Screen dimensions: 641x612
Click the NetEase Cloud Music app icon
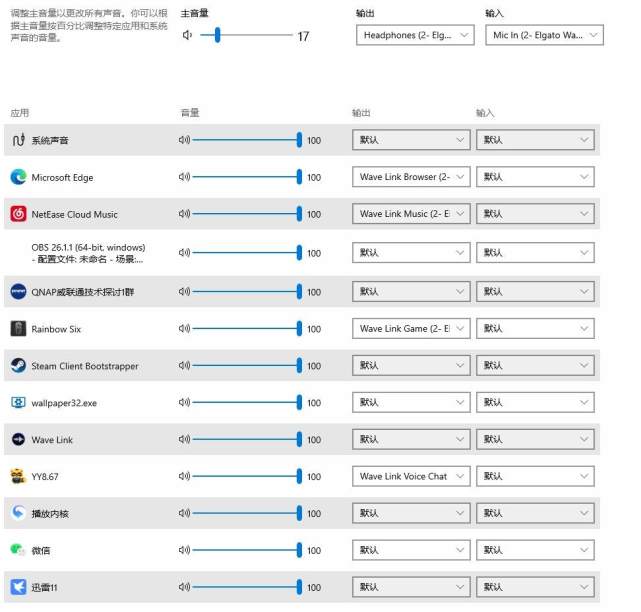click(x=18, y=214)
